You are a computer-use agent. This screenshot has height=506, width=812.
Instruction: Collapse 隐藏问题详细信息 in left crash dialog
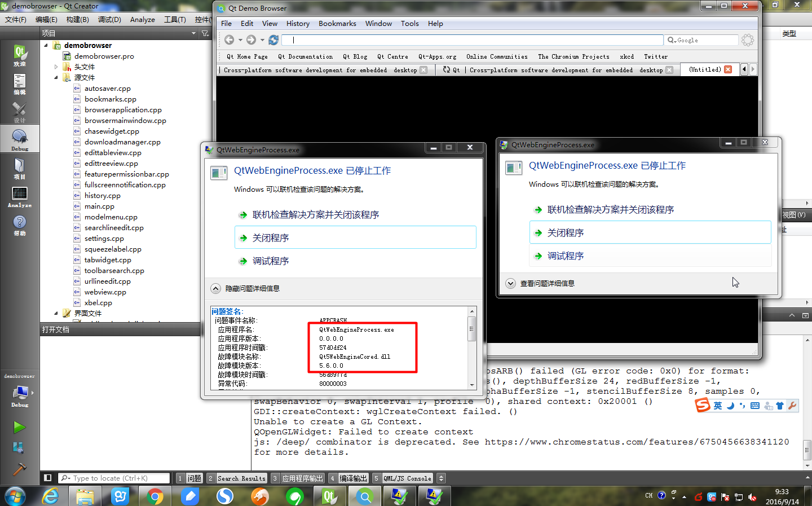(x=215, y=288)
